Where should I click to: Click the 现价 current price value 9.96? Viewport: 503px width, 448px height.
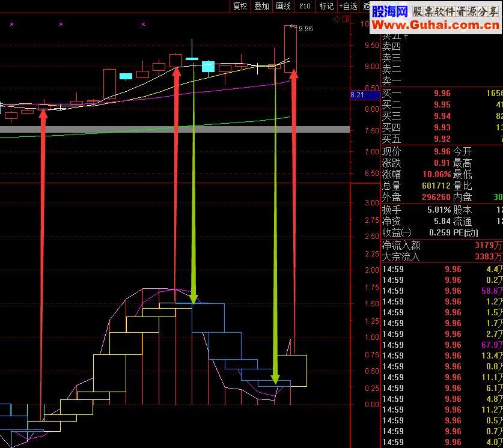coord(442,151)
